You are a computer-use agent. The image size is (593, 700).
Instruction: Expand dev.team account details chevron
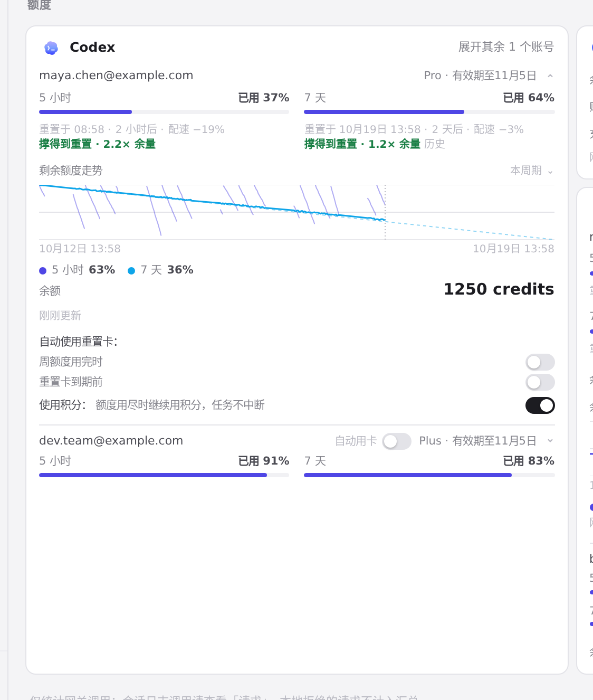[x=550, y=441]
